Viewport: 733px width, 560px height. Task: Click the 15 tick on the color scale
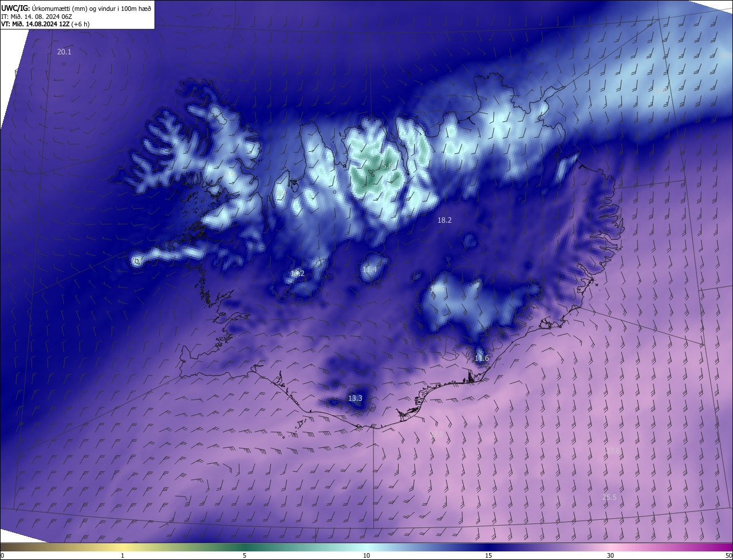pos(488,555)
